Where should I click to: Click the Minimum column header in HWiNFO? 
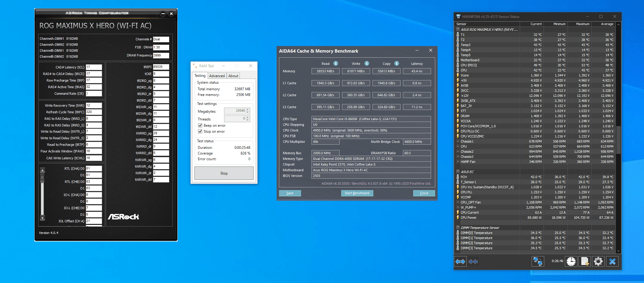(x=556, y=24)
